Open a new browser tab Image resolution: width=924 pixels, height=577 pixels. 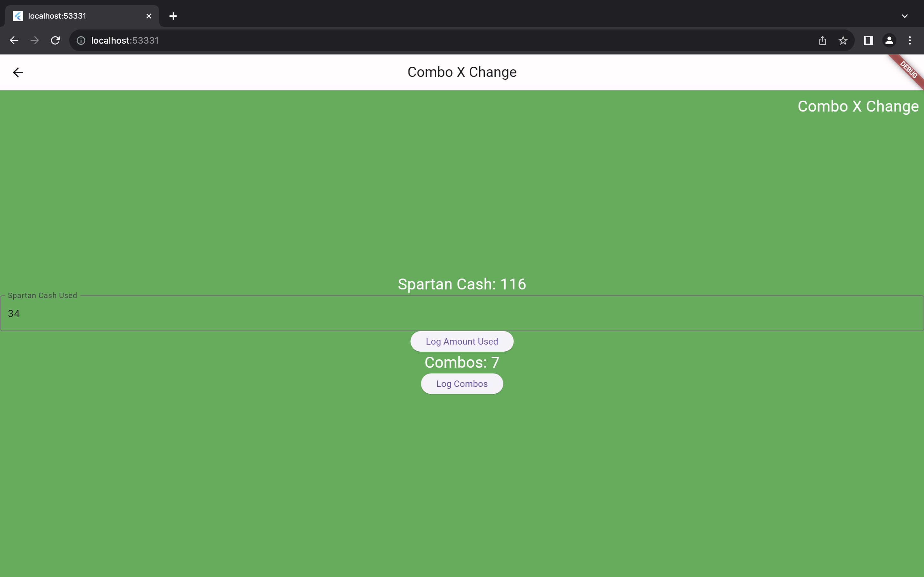coord(173,16)
